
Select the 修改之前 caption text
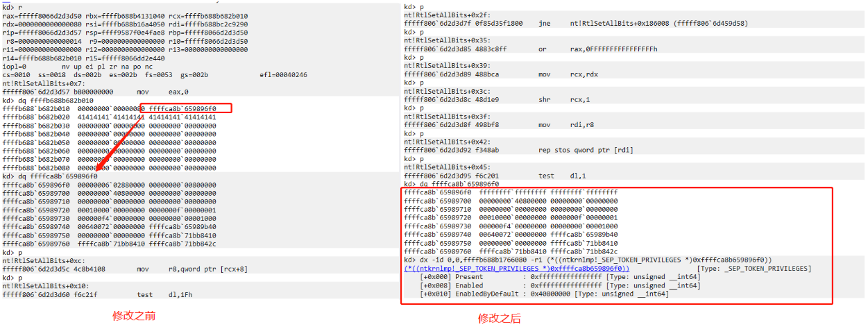[x=134, y=317]
